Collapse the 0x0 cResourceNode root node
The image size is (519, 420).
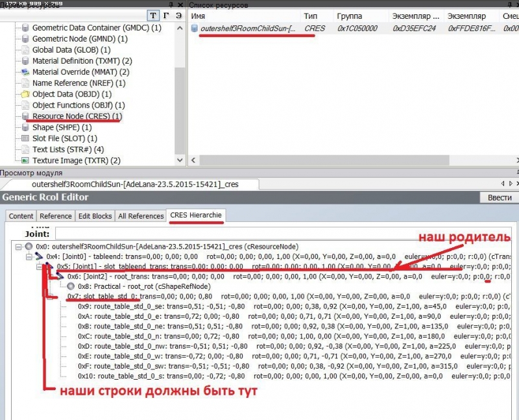(x=18, y=247)
